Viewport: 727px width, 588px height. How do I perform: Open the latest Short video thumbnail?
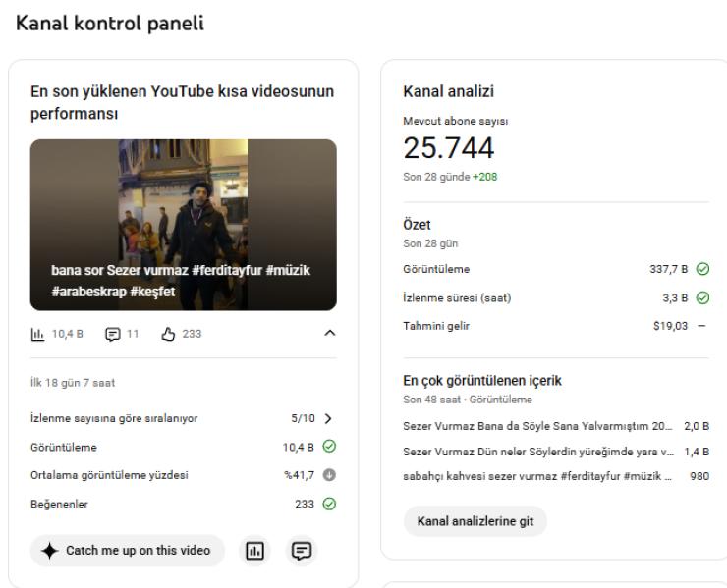[x=183, y=225]
